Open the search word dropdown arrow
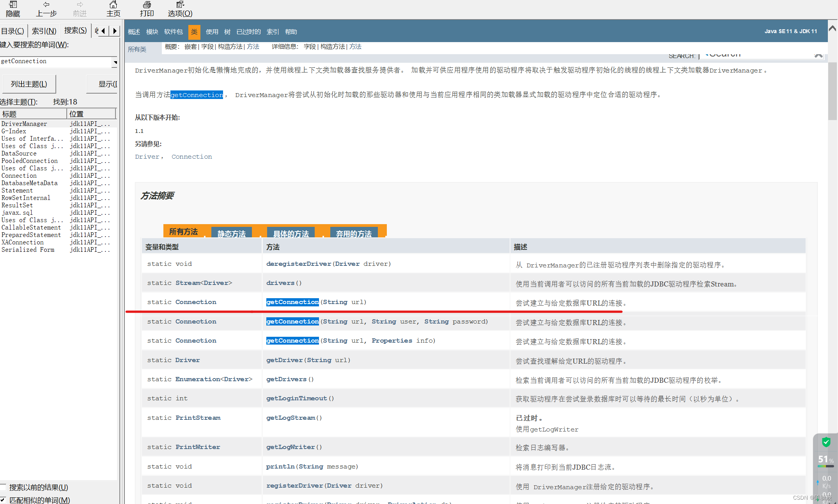The height and width of the screenshot is (504, 838). (x=115, y=62)
